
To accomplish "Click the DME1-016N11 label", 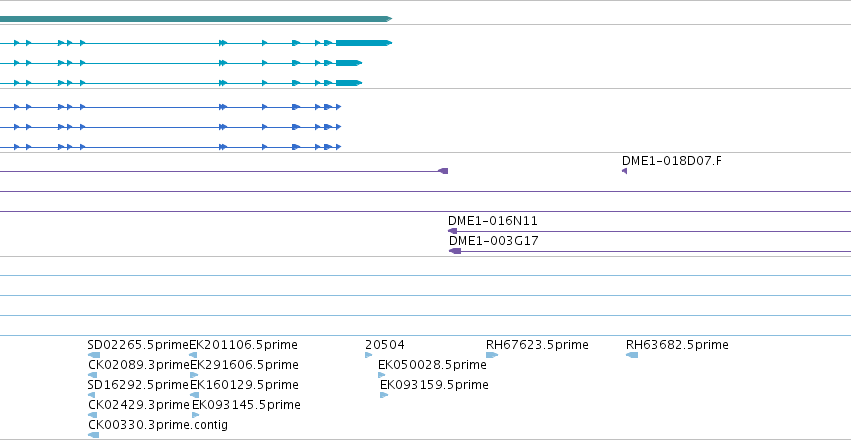I will click(x=493, y=221).
